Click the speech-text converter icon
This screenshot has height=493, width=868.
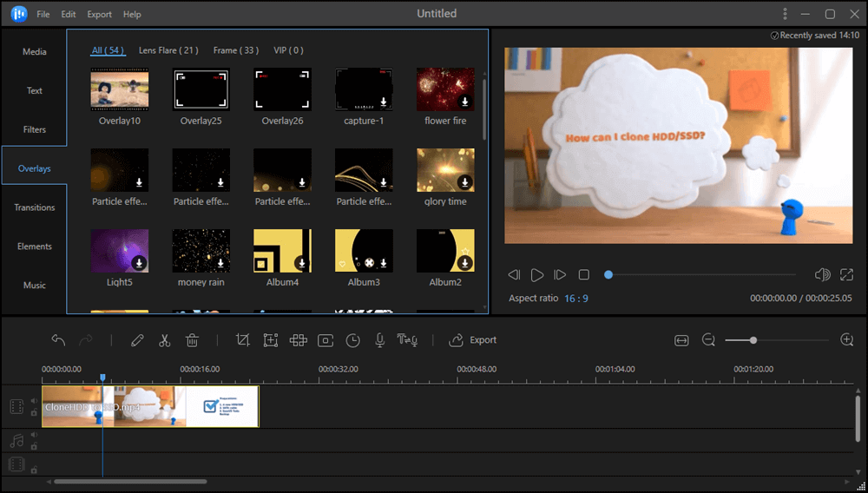tap(407, 339)
